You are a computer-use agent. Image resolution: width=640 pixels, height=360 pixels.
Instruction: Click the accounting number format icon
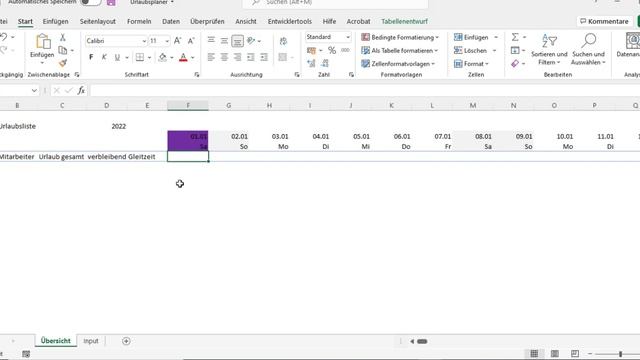(x=311, y=50)
